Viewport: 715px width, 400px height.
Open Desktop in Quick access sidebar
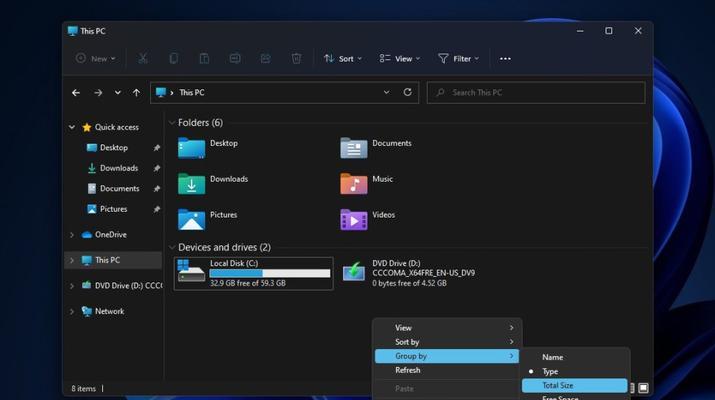114,148
